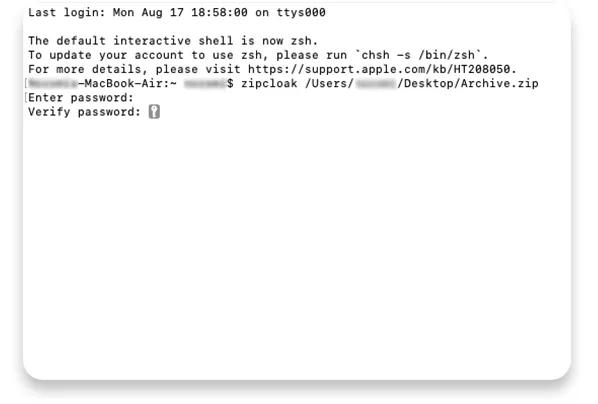Click the dollar sign shell prompt
Viewport: 598px width, 404px height.
point(230,83)
